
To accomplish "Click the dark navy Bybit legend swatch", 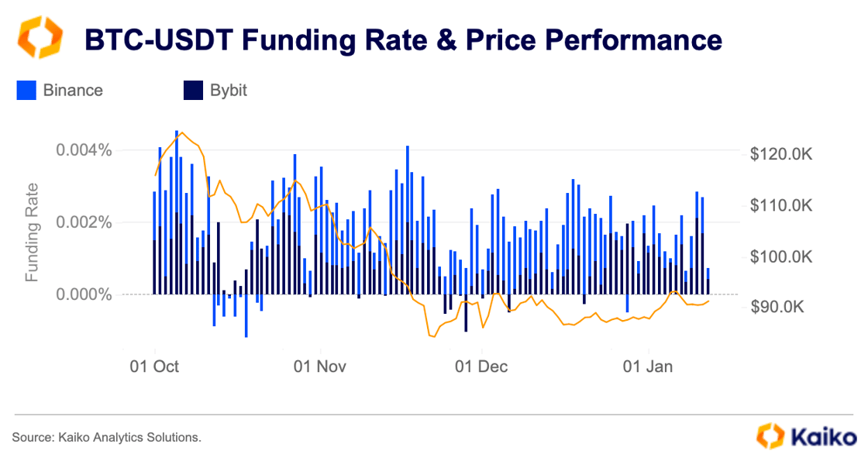I will [x=193, y=91].
